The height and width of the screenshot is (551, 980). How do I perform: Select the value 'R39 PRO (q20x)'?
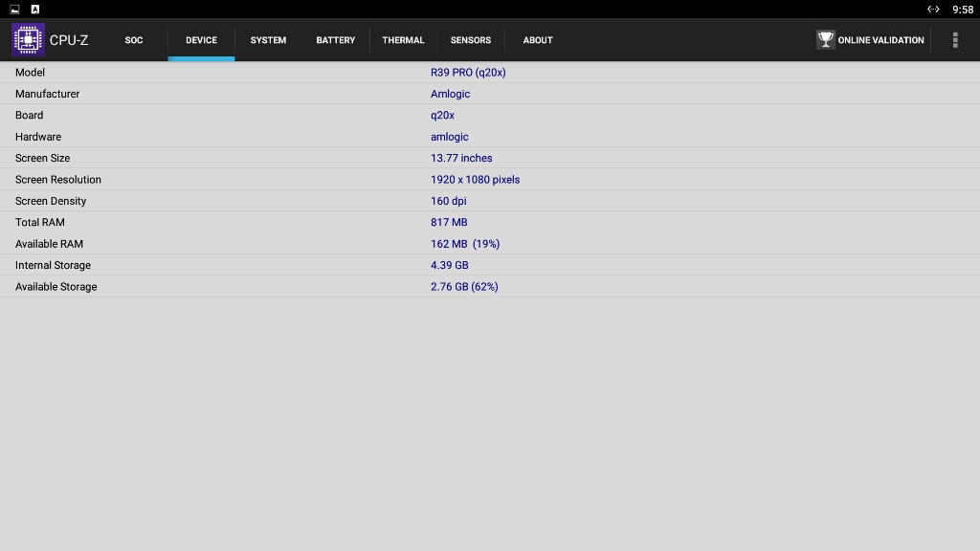click(468, 73)
